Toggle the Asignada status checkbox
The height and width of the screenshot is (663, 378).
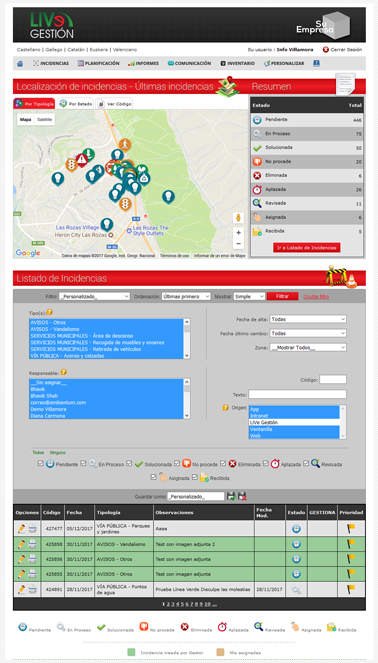(x=153, y=477)
